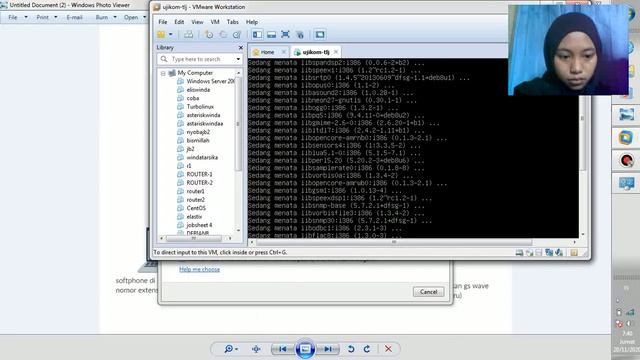Select r1 VM in library
640x360 pixels.
pos(189,166)
